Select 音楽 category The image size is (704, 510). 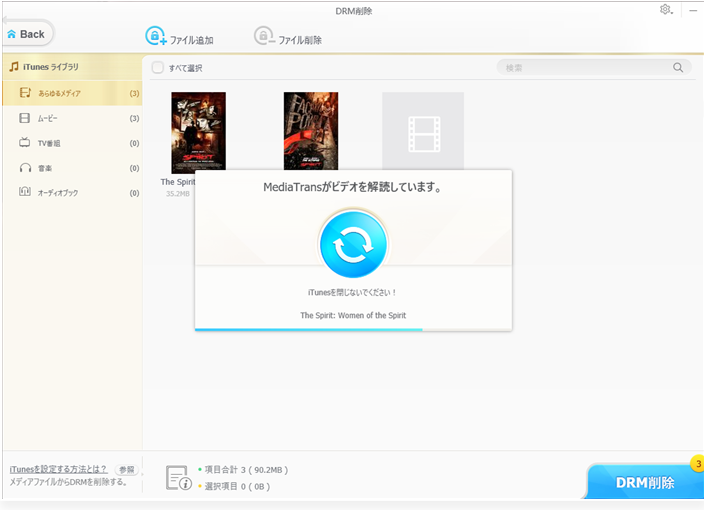coord(72,168)
